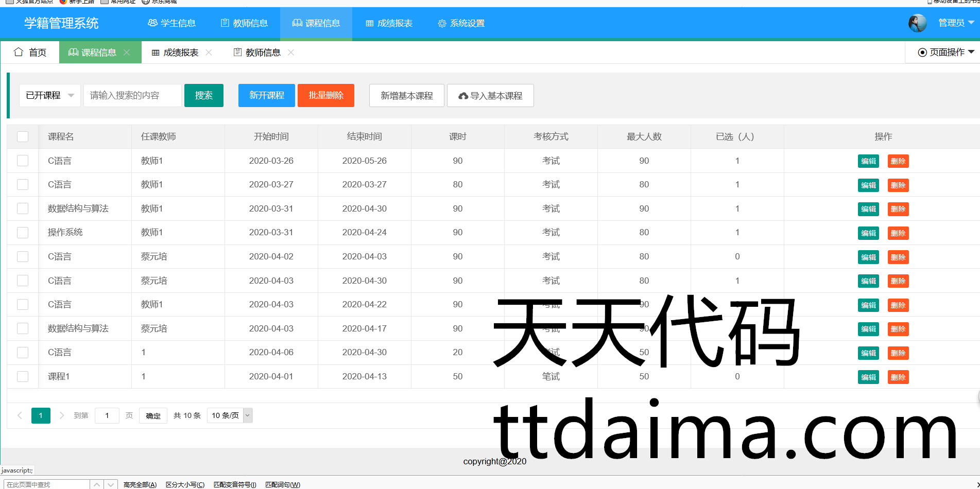The width and height of the screenshot is (980, 489).
Task: Click the cloud upload icon for 导入基本课程
Action: pos(463,96)
